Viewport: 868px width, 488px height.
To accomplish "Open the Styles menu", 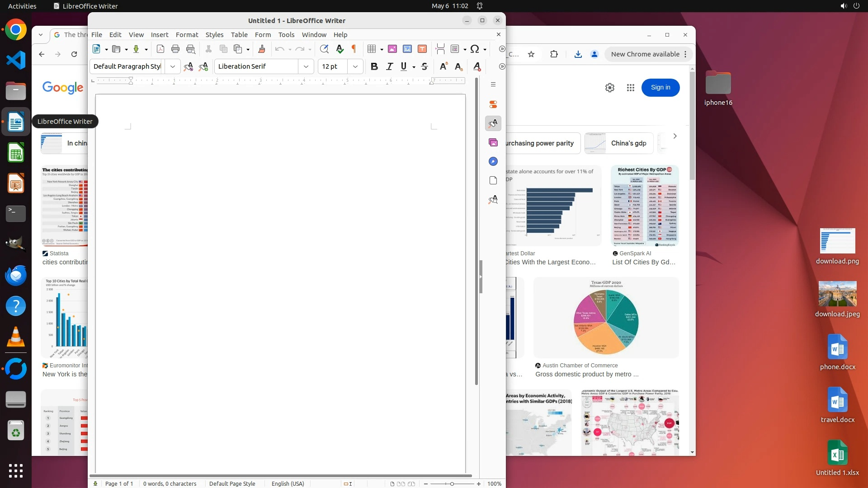I will 214,35.
